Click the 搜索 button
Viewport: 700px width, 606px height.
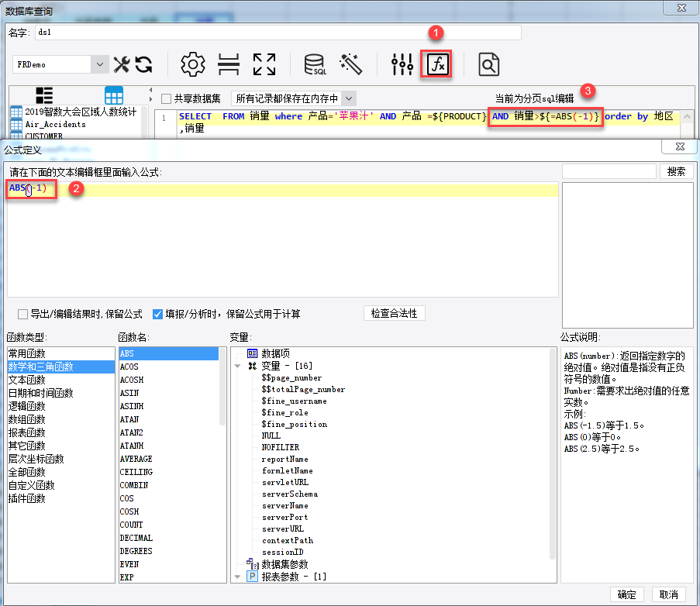676,171
